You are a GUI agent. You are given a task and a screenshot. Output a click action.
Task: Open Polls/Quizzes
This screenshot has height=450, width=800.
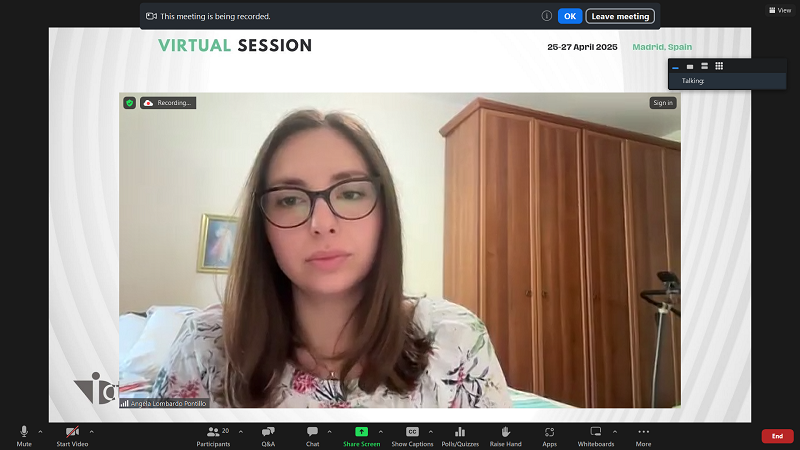coord(460,432)
